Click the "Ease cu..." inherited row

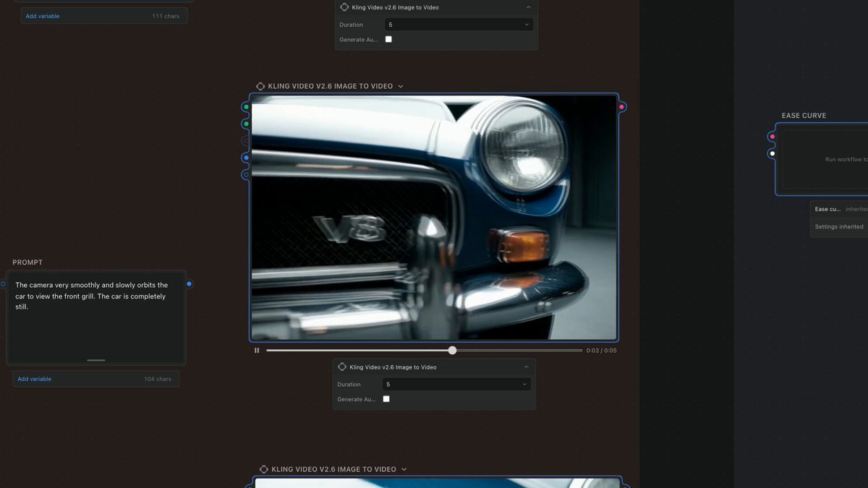coord(839,210)
